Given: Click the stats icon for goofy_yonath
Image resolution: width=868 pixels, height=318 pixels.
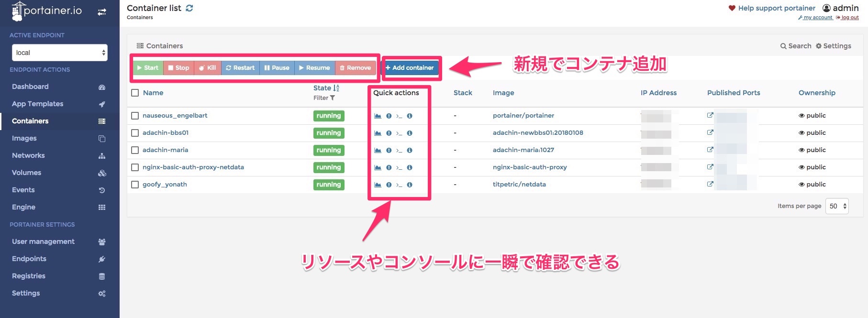Looking at the screenshot, I should click(378, 185).
